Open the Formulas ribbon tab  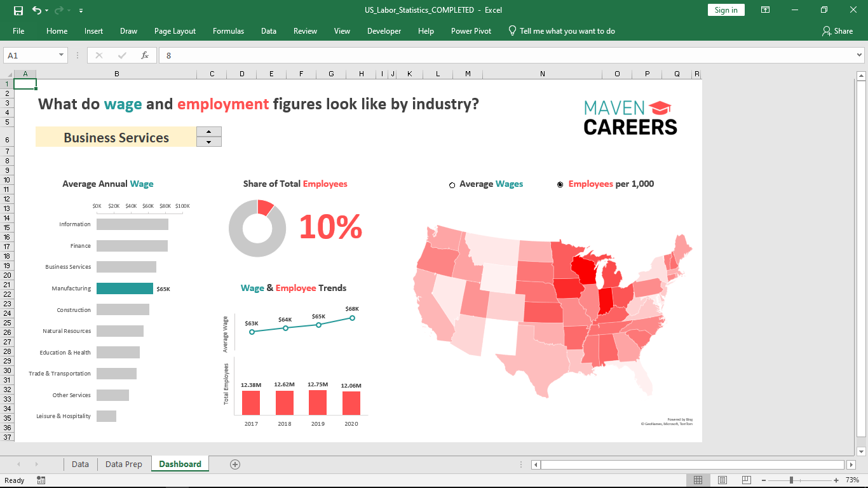[x=228, y=31]
